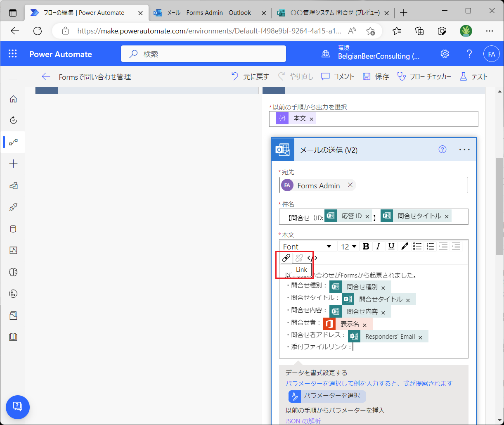Toggle italic formatting in the body toolbar
The image size is (504, 425).
379,246
